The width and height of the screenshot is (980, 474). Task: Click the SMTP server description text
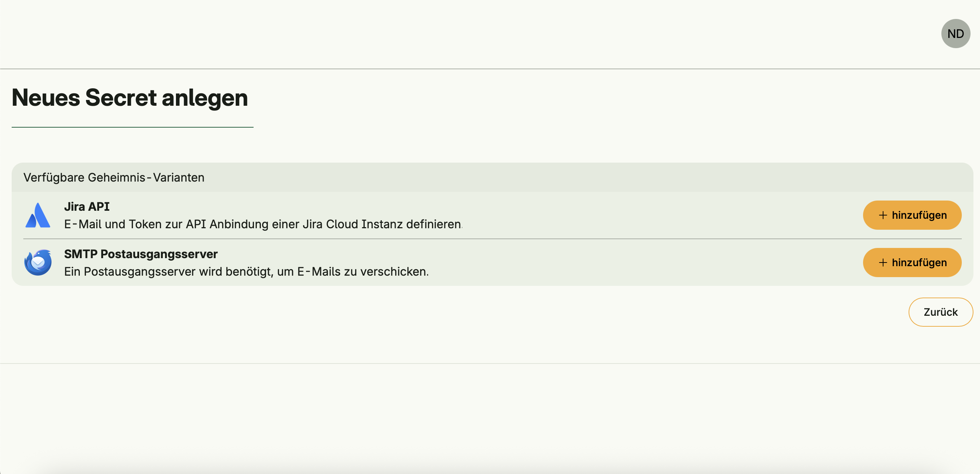(246, 272)
